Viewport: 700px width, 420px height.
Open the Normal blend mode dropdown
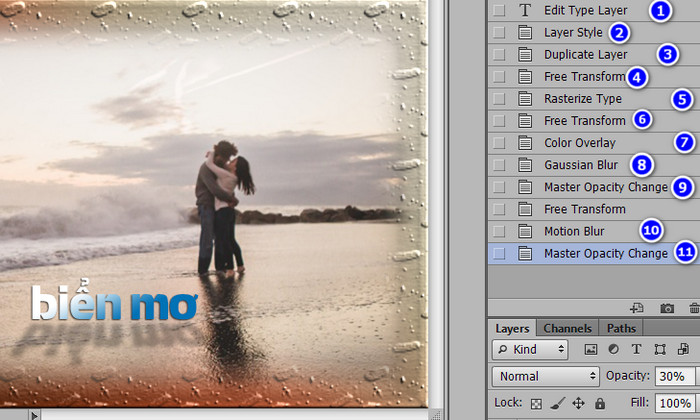click(546, 376)
